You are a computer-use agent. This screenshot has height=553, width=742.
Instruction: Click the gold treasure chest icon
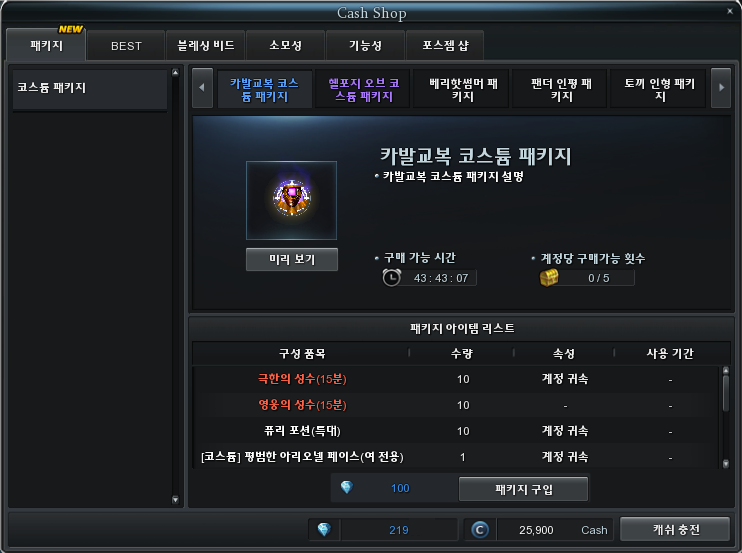[549, 278]
